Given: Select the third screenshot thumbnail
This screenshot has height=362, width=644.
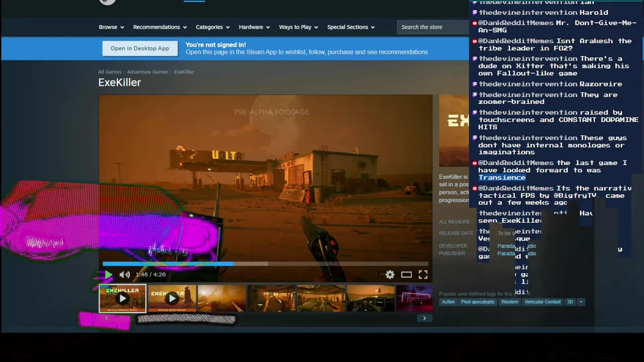Looking at the screenshot, I should pyautogui.click(x=221, y=299).
